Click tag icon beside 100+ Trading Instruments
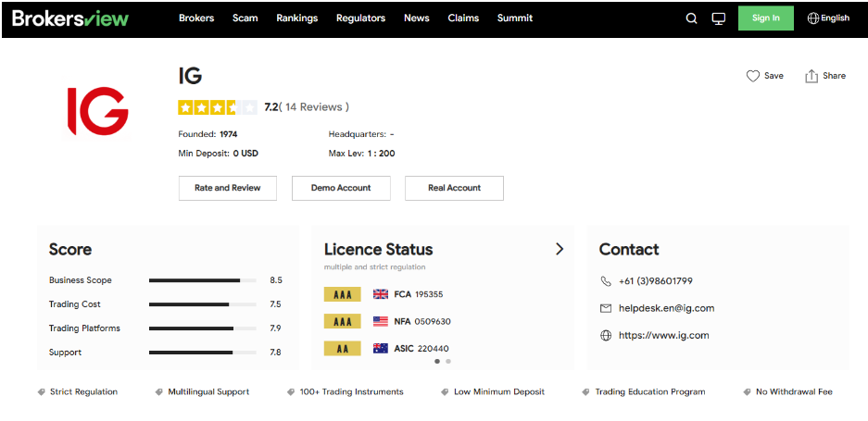The width and height of the screenshot is (868, 421). (x=291, y=391)
